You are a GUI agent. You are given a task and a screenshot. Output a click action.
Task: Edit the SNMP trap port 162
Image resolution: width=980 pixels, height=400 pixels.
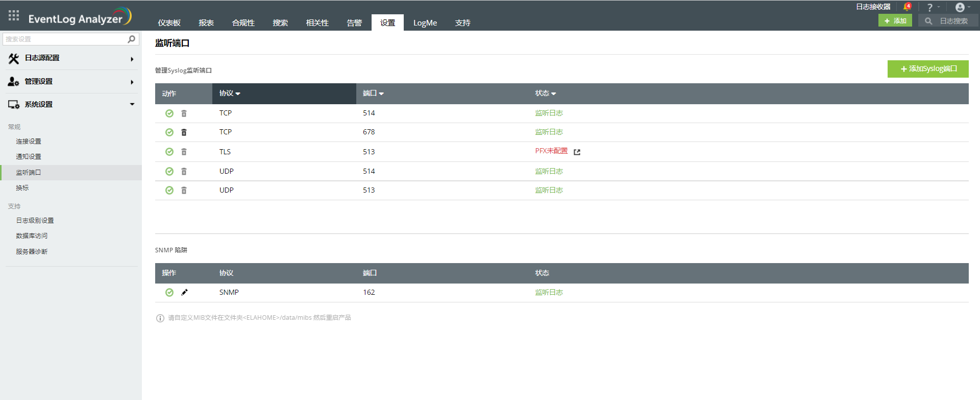coord(184,292)
